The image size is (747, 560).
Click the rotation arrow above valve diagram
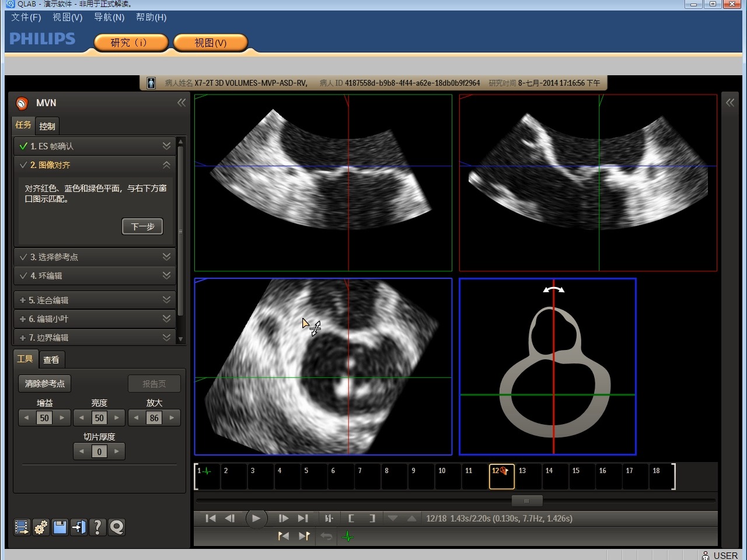coord(554,289)
